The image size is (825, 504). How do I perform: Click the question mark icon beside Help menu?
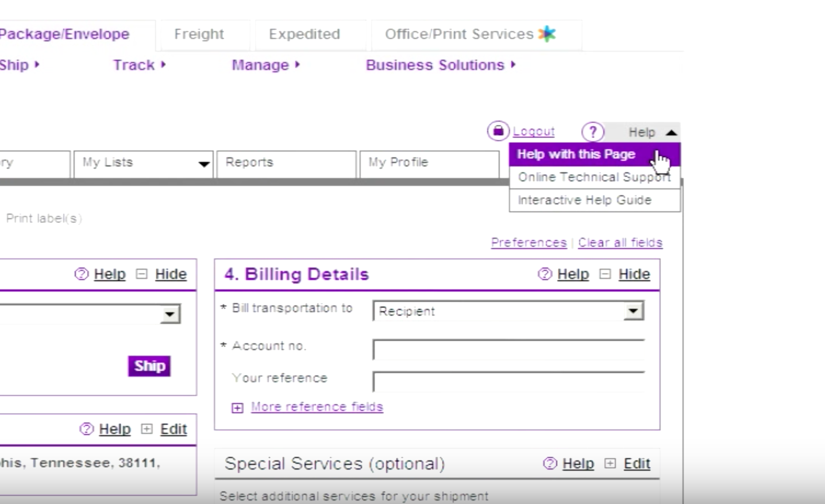pyautogui.click(x=593, y=132)
